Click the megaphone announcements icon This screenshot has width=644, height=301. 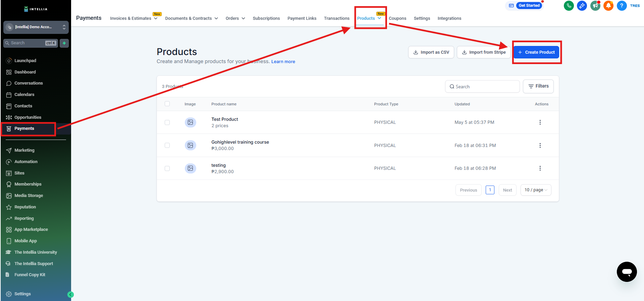click(595, 6)
